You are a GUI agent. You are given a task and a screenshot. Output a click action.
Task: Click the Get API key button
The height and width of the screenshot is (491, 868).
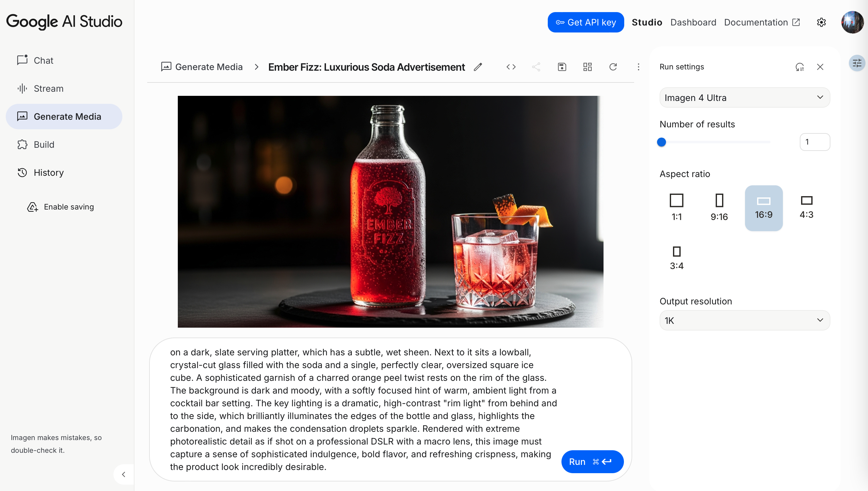point(586,22)
